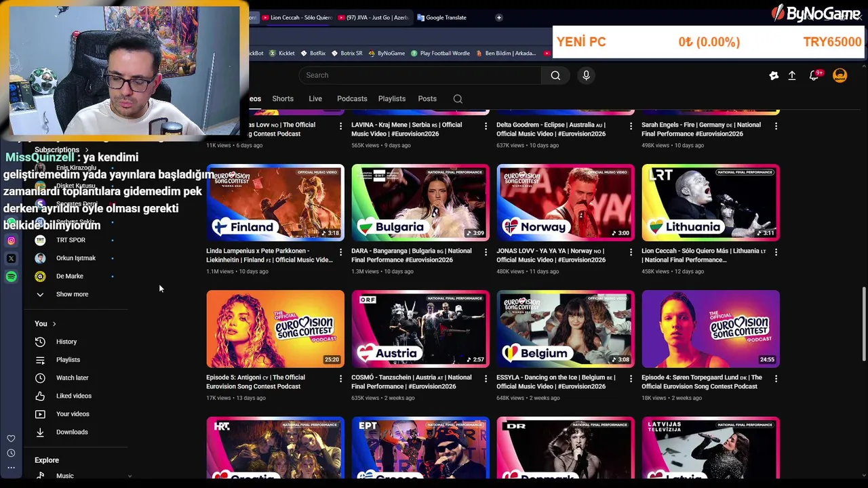Expand the You section chevron
This screenshot has height=488, width=868.
(54, 324)
